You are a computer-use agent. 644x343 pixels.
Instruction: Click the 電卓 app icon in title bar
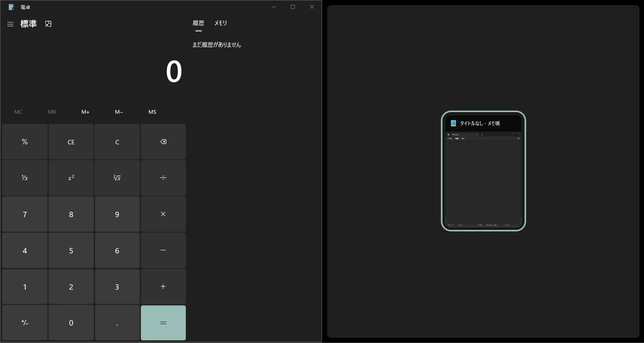click(11, 7)
